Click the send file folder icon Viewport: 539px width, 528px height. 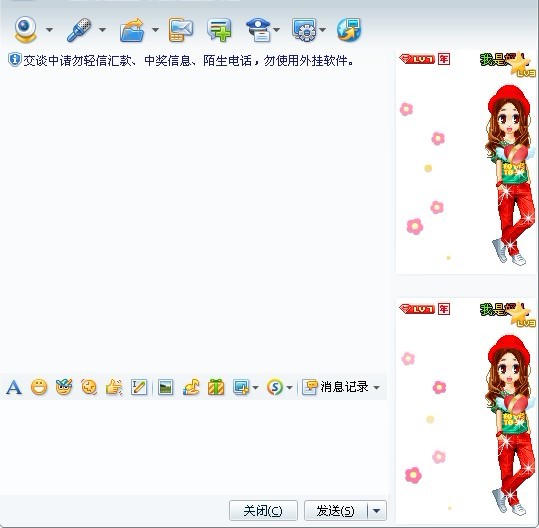(132, 30)
